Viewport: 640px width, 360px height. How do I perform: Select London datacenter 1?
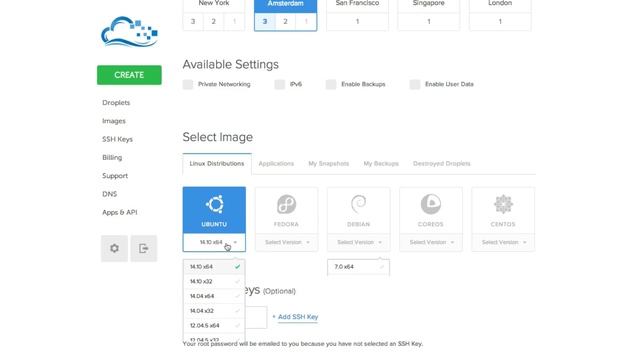(500, 21)
